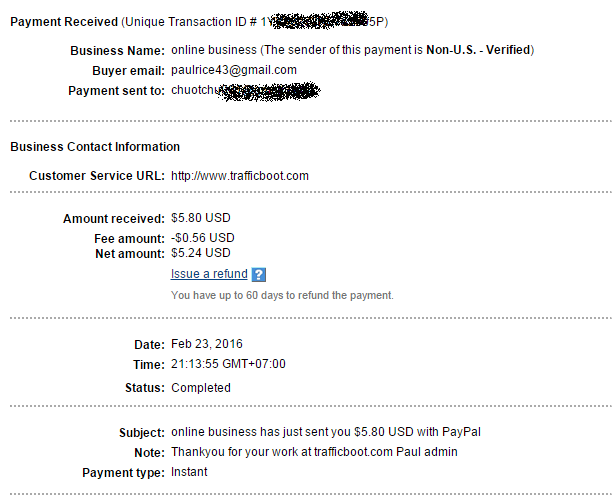Screen dimensions: 615x501
Task: Click the Business Contact Information heading
Action: 95,147
